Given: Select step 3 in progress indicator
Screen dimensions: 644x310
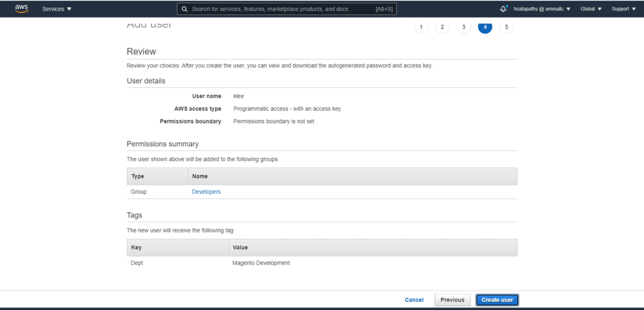Looking at the screenshot, I should click(x=464, y=27).
